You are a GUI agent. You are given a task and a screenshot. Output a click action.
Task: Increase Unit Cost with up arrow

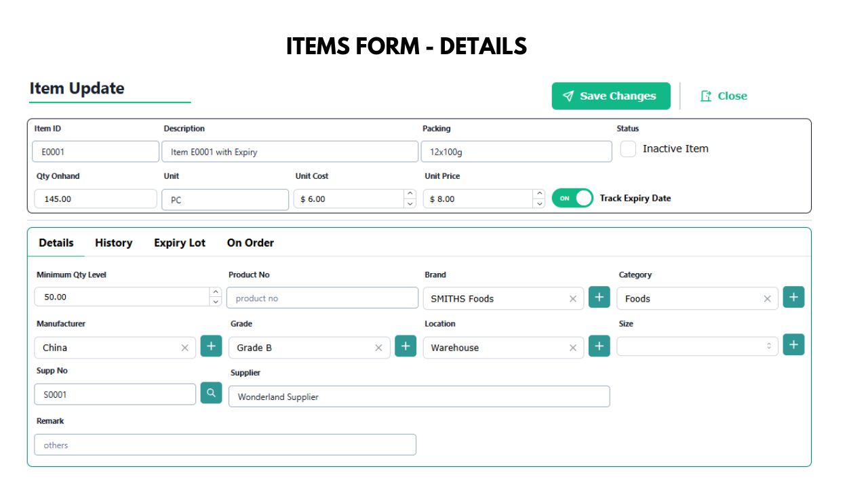(410, 194)
